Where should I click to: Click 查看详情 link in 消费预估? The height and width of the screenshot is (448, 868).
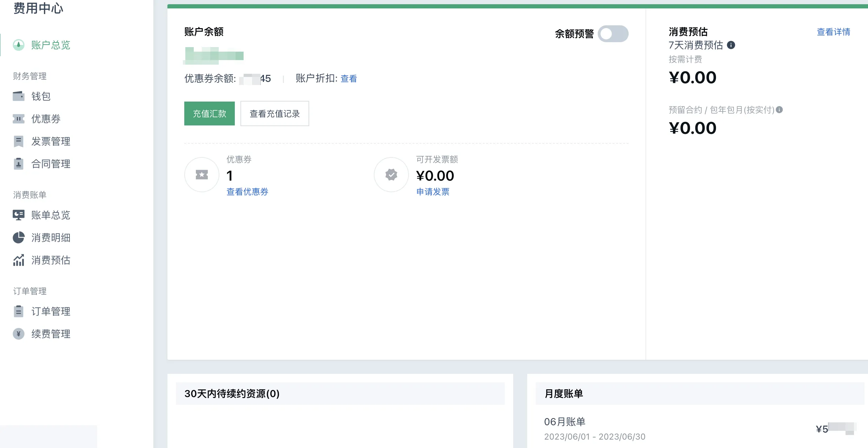point(834,32)
